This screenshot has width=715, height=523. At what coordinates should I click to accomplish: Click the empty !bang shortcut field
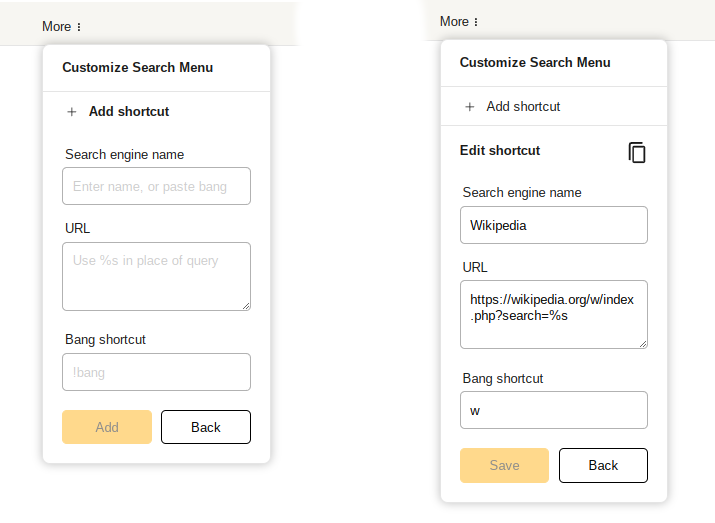click(x=156, y=372)
